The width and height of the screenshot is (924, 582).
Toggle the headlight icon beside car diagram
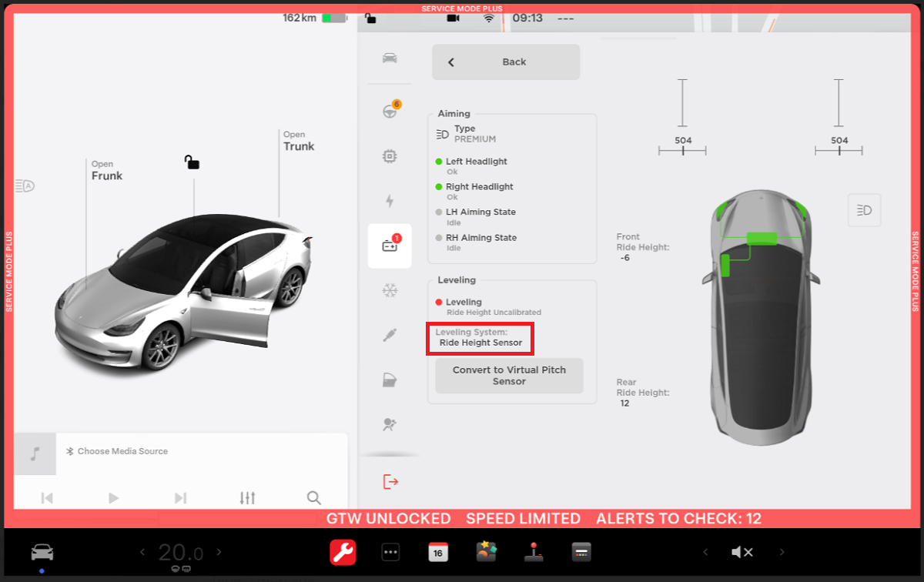864,210
